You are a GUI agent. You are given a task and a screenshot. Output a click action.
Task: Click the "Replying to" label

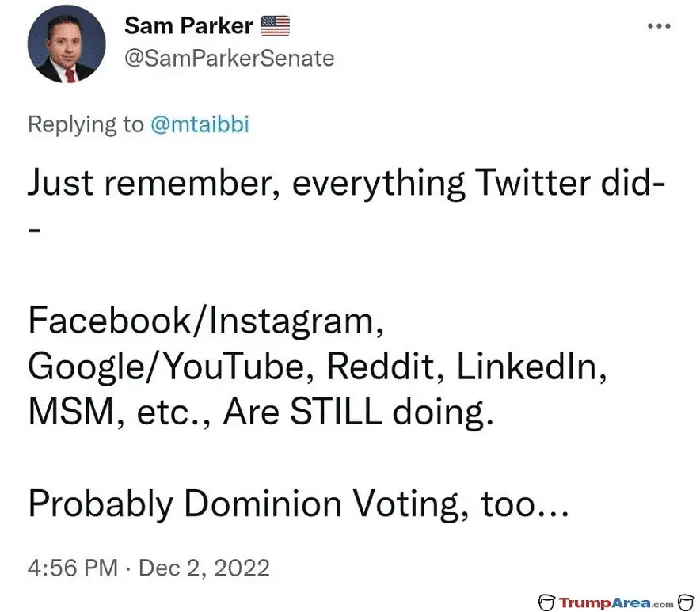click(x=86, y=124)
